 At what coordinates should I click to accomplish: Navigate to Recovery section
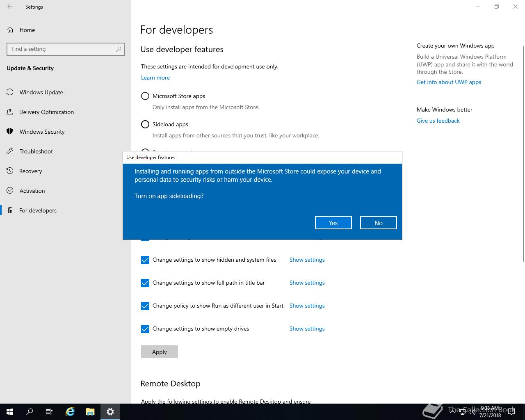click(66, 171)
